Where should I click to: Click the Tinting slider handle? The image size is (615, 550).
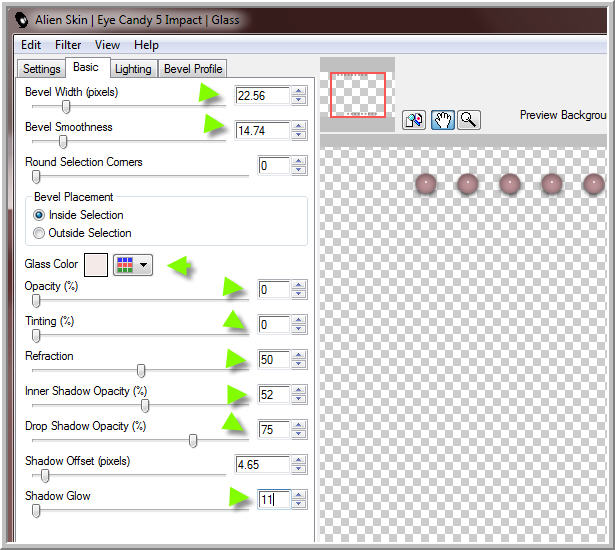click(36, 336)
